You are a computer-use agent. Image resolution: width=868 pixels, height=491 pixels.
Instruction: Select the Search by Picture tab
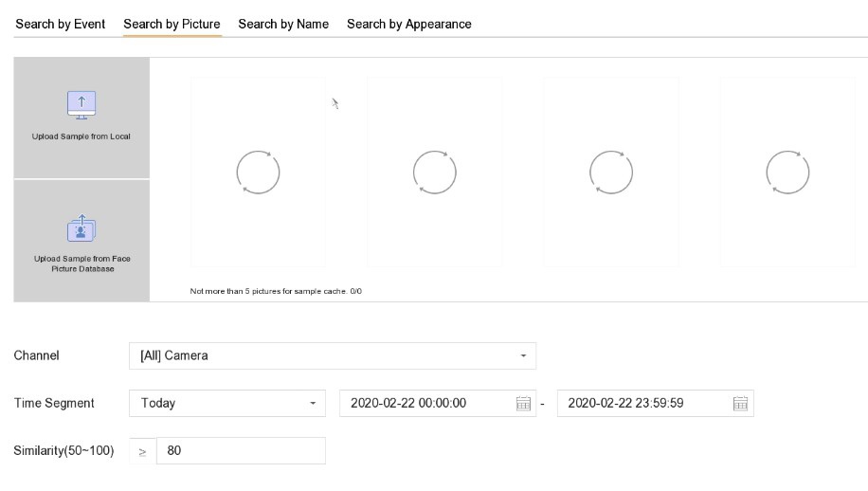172,24
